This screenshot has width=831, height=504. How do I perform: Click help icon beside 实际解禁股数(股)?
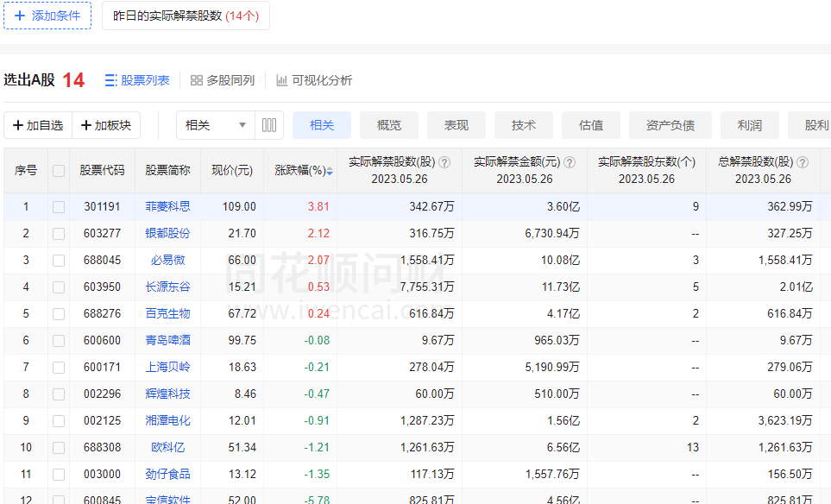pos(444,162)
